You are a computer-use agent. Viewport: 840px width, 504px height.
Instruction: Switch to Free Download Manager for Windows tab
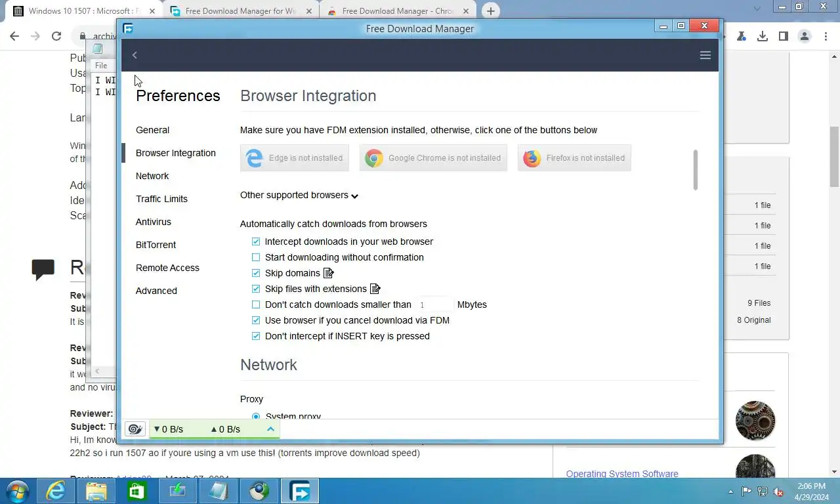[241, 11]
